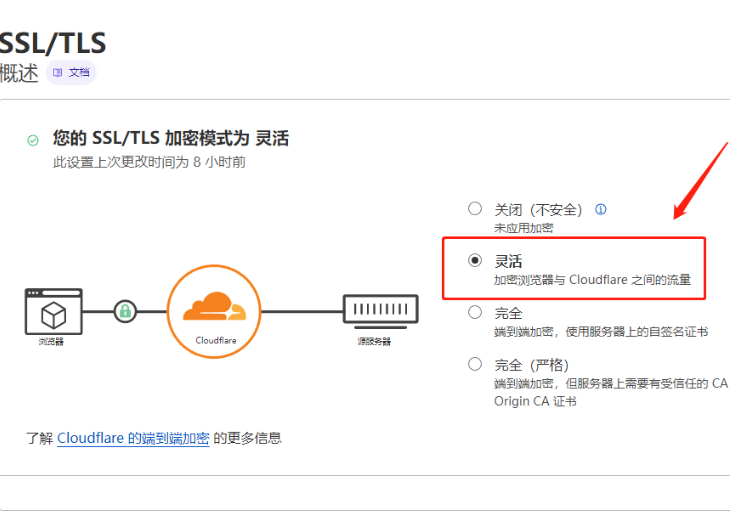Open the Cloudflare 的端到端加密 link
730x524 pixels.
[x=133, y=438]
